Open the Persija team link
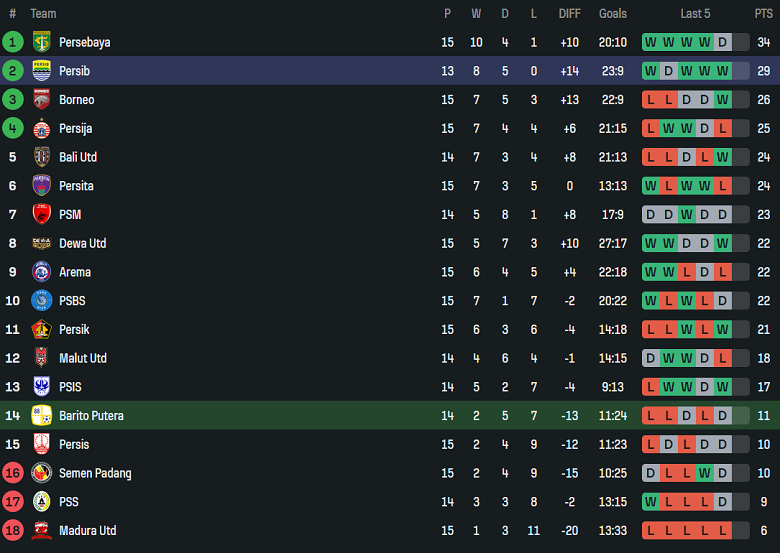Image resolution: width=780 pixels, height=553 pixels. (76, 128)
